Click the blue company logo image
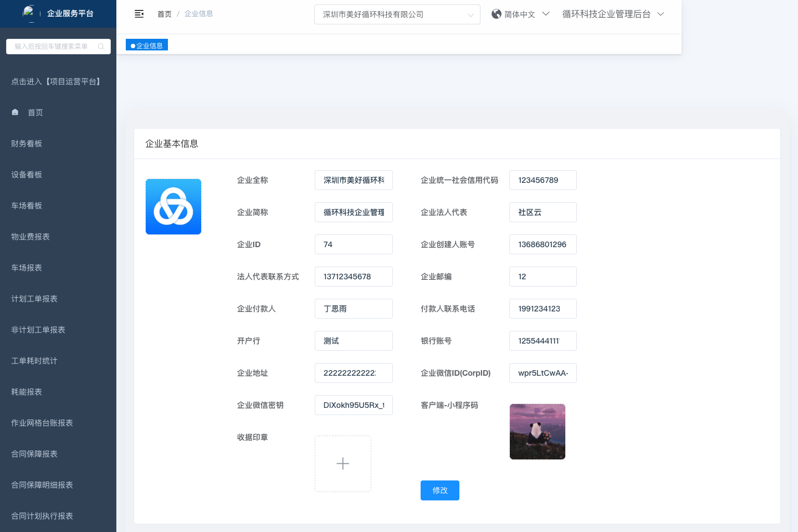The width and height of the screenshot is (798, 532). [173, 207]
